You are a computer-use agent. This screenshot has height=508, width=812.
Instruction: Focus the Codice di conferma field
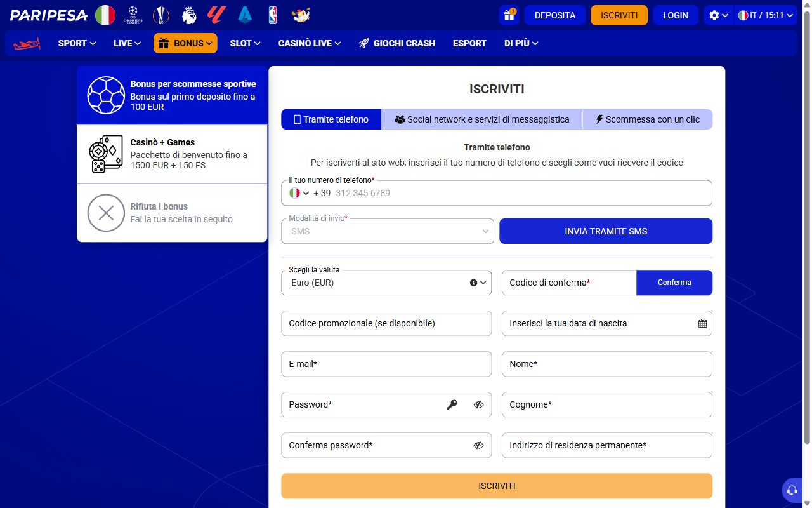[x=569, y=283]
